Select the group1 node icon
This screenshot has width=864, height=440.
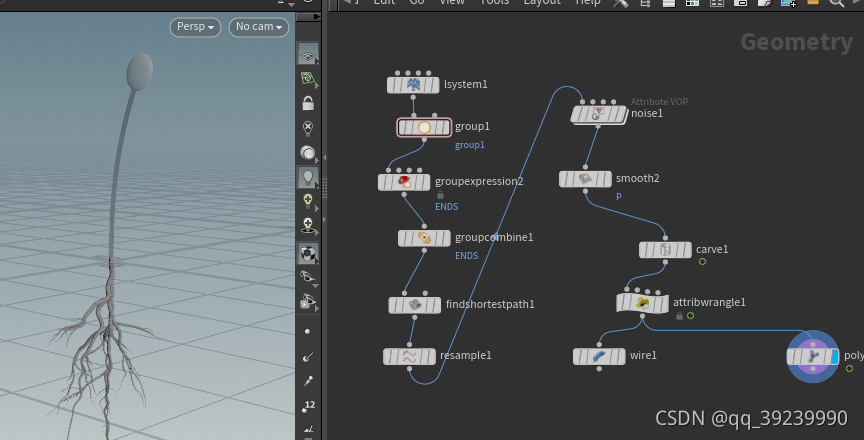coord(424,128)
